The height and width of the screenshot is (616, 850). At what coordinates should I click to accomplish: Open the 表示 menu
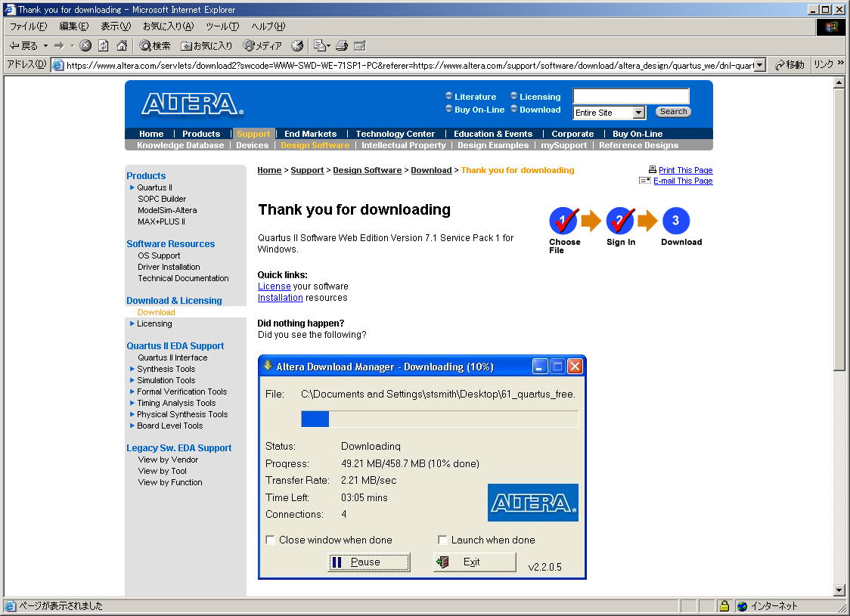coord(116,26)
